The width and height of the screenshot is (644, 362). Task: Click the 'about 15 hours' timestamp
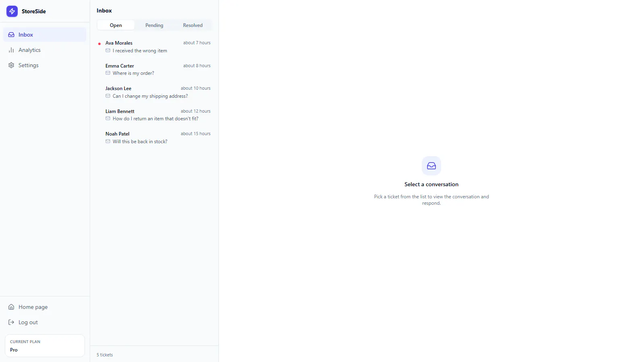[196, 134]
